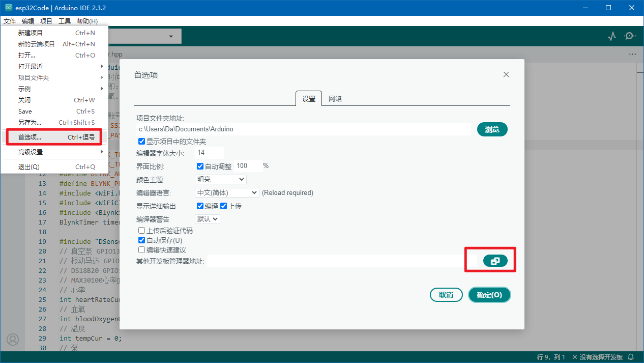Choose 退出(Q) in the file menu
The width and height of the screenshot is (644, 363).
pos(54,166)
